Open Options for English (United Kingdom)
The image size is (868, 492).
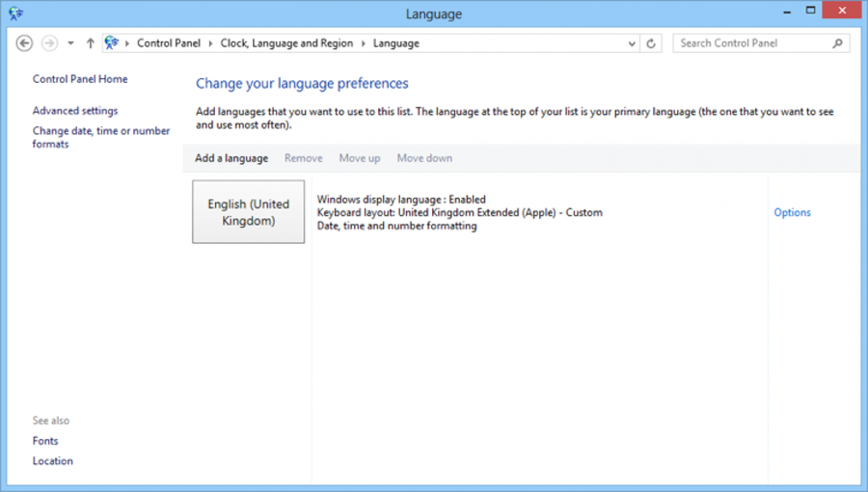tap(792, 212)
